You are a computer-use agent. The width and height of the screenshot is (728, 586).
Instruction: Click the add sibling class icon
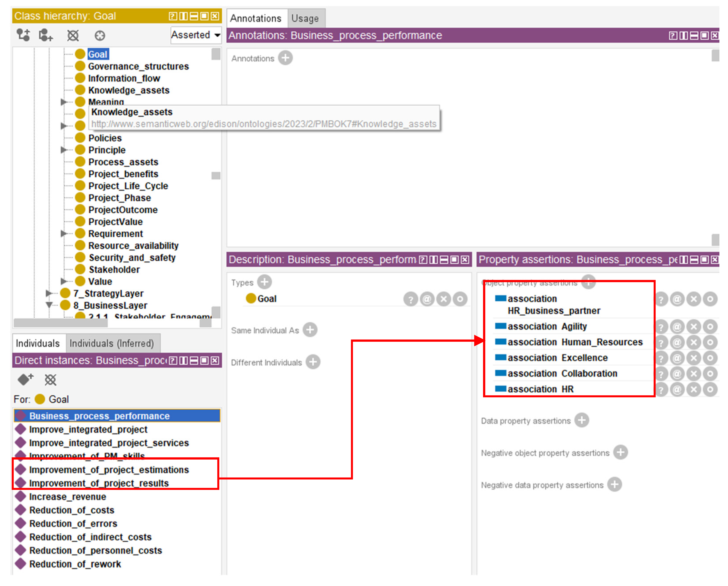[46, 35]
